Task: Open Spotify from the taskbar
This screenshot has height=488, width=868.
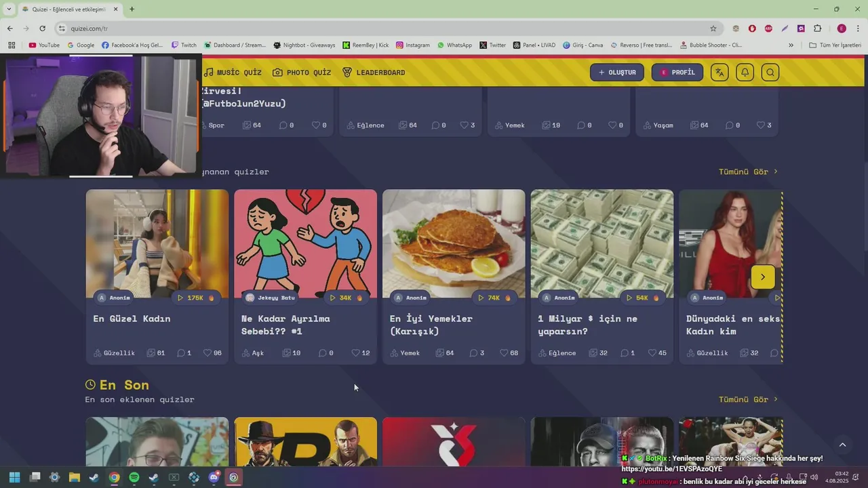Action: tap(134, 477)
